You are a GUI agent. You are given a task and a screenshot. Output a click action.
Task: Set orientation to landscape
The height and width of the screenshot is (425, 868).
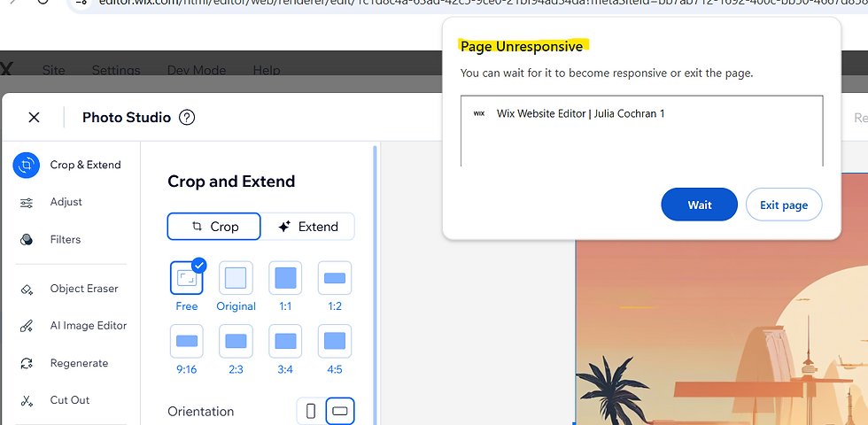click(340, 411)
